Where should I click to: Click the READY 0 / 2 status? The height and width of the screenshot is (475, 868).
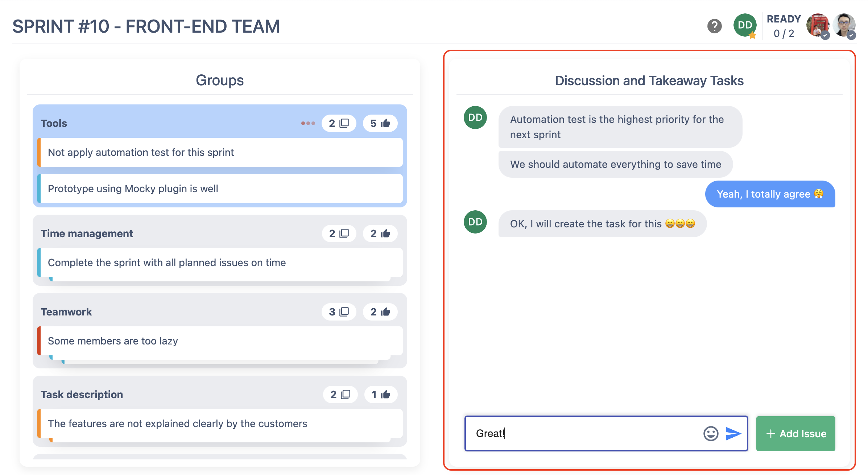click(784, 26)
